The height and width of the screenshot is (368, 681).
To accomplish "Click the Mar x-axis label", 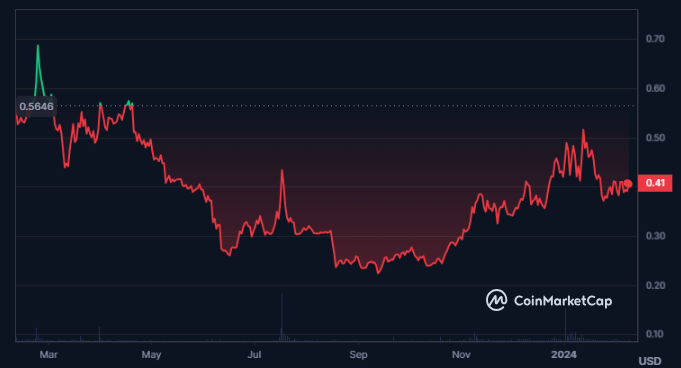I will (48, 355).
